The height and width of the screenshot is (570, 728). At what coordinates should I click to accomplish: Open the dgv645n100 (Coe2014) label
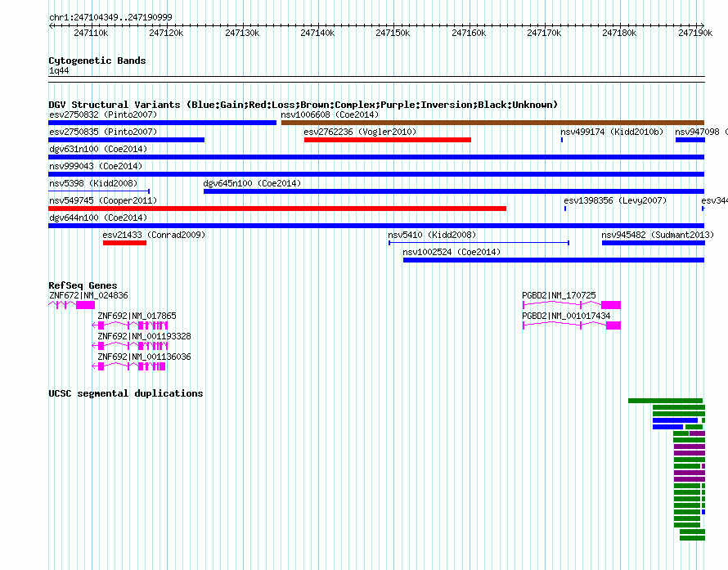tap(252, 183)
